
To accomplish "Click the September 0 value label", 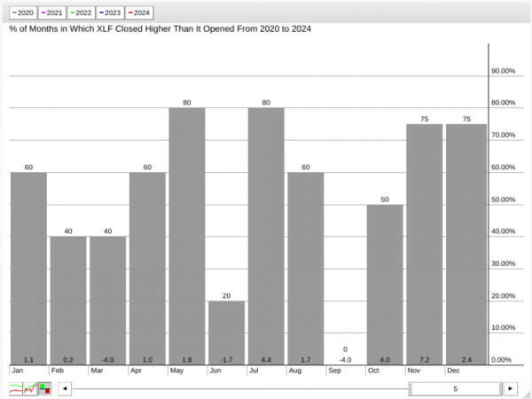I will tap(345, 349).
